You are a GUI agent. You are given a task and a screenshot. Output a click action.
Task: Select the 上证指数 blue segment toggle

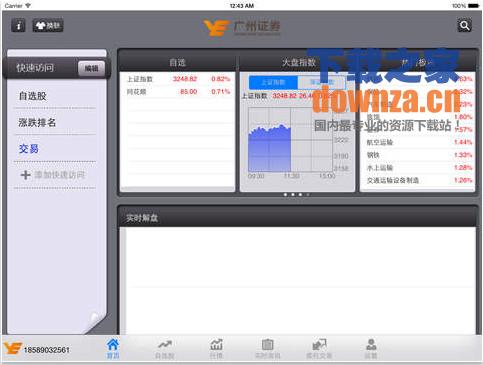pyautogui.click(x=273, y=82)
